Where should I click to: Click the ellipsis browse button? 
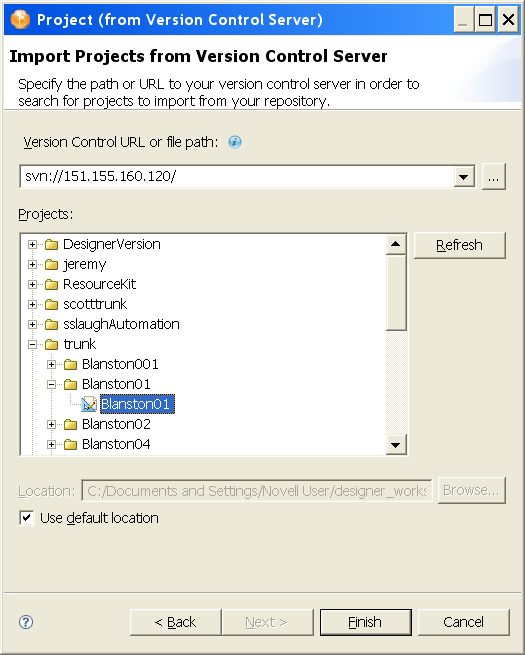coord(494,177)
